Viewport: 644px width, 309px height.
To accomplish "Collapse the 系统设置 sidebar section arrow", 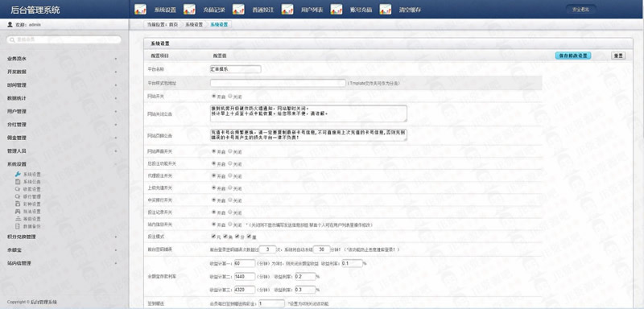I will [x=115, y=164].
